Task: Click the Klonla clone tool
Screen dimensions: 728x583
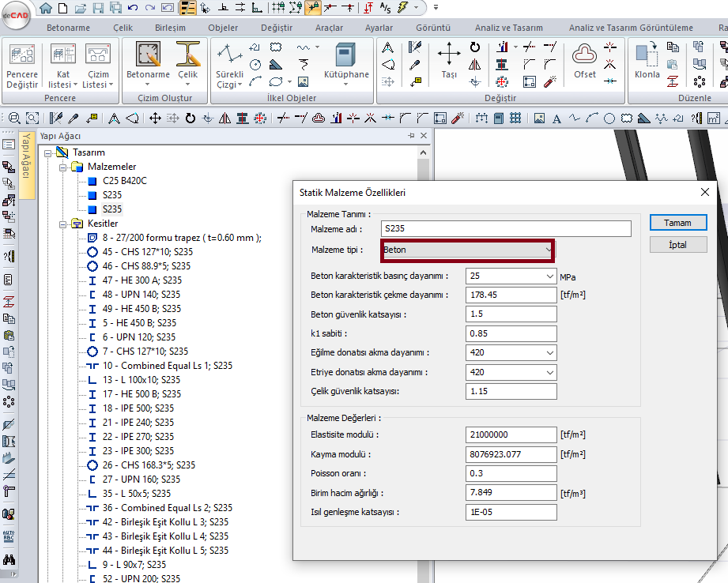Action: click(x=647, y=60)
